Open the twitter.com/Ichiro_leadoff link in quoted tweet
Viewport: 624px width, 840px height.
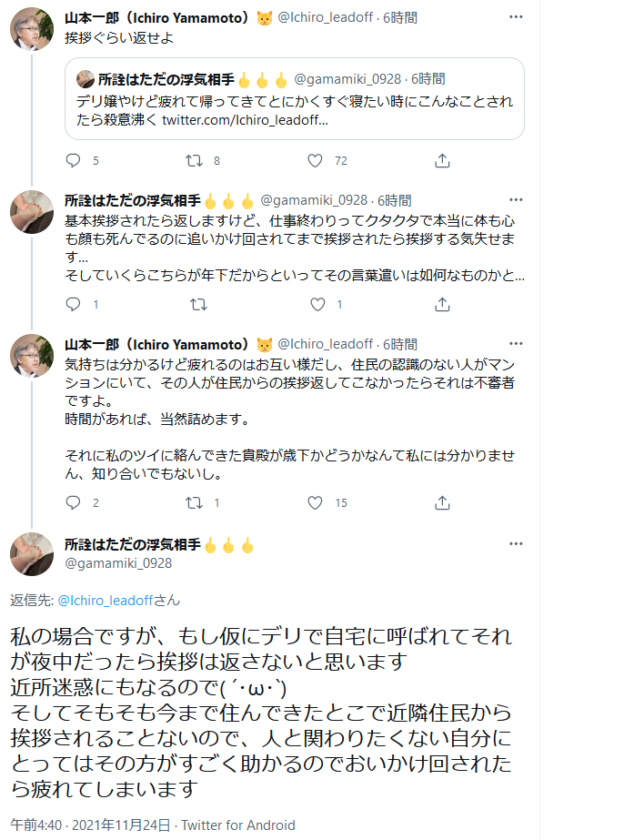pyautogui.click(x=244, y=120)
